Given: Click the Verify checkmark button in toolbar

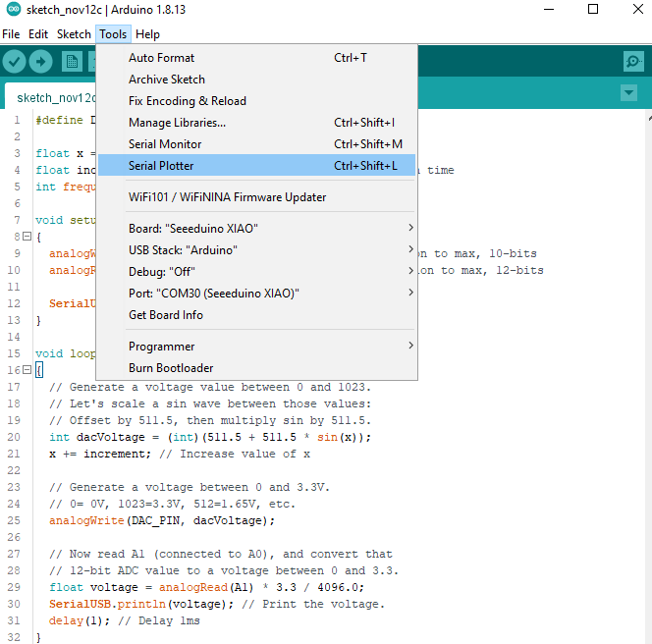Looking at the screenshot, I should point(15,61).
